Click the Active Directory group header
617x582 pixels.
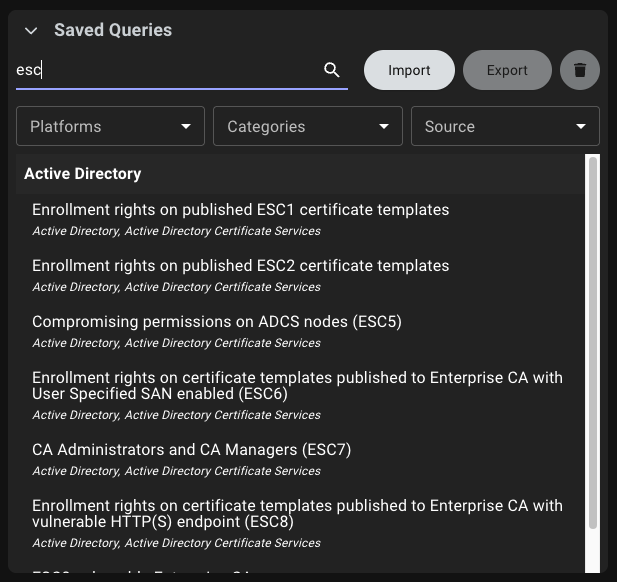click(300, 174)
